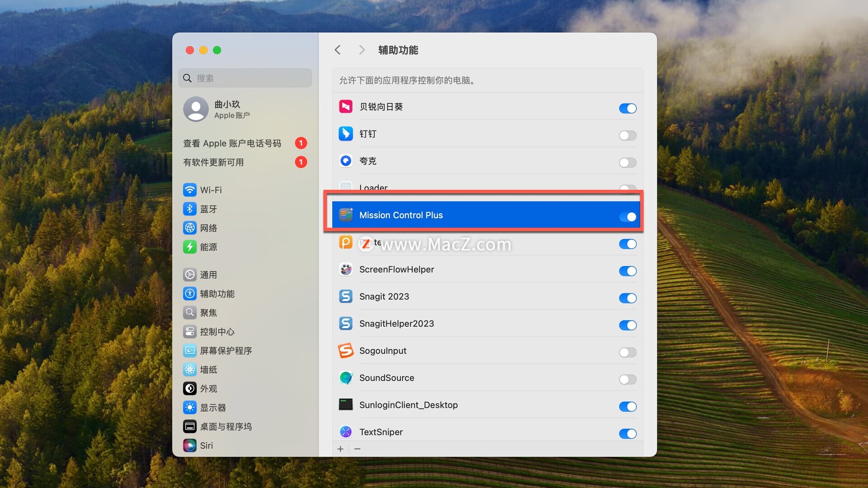
Task: Open 有软件更新可用 notification
Action: (x=245, y=162)
